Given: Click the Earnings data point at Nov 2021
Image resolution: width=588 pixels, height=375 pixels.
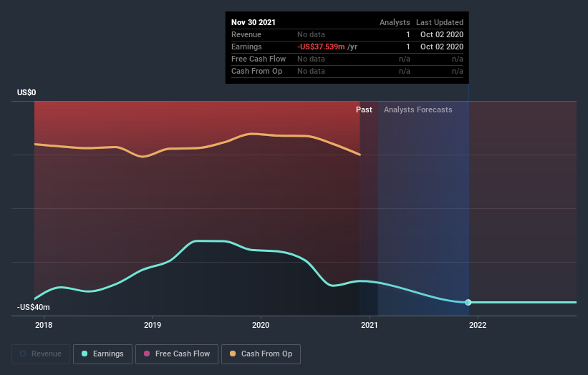Looking at the screenshot, I should click(x=468, y=302).
